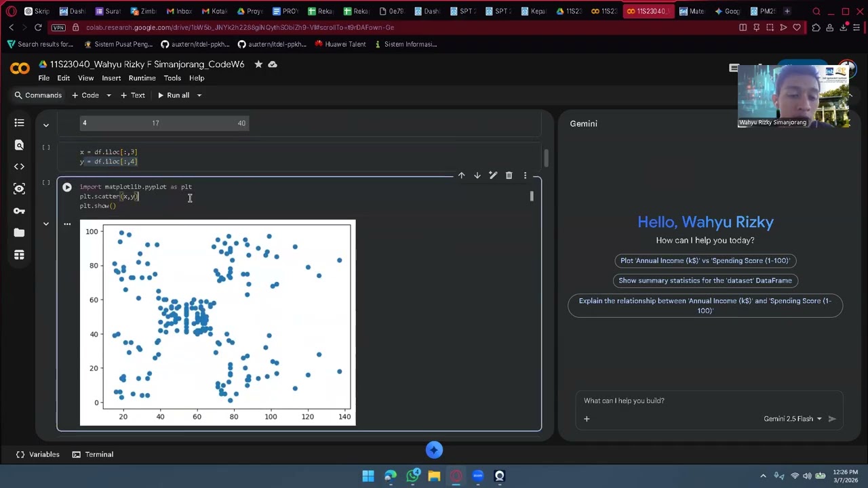Collapse the output section above the code cells

point(45,125)
